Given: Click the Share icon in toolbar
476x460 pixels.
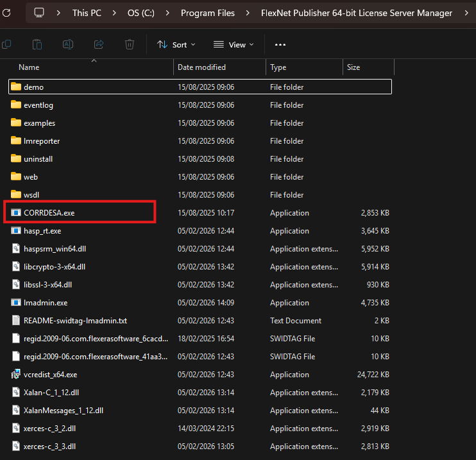Looking at the screenshot, I should pyautogui.click(x=99, y=44).
